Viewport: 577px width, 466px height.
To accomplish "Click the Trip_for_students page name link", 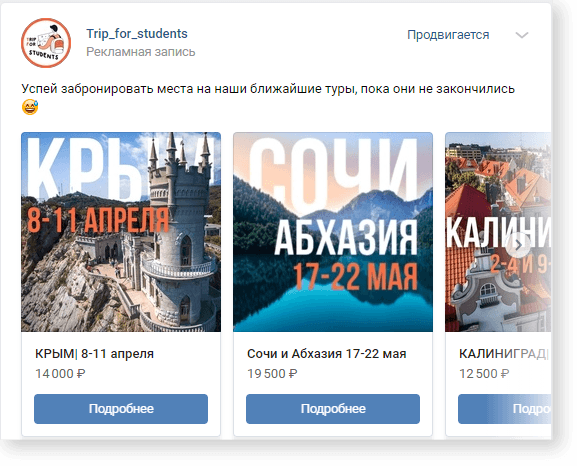I will [137, 33].
